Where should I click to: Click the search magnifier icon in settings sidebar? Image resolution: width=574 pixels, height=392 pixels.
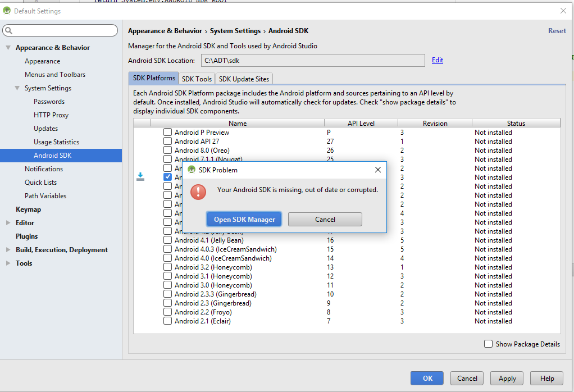click(8, 30)
